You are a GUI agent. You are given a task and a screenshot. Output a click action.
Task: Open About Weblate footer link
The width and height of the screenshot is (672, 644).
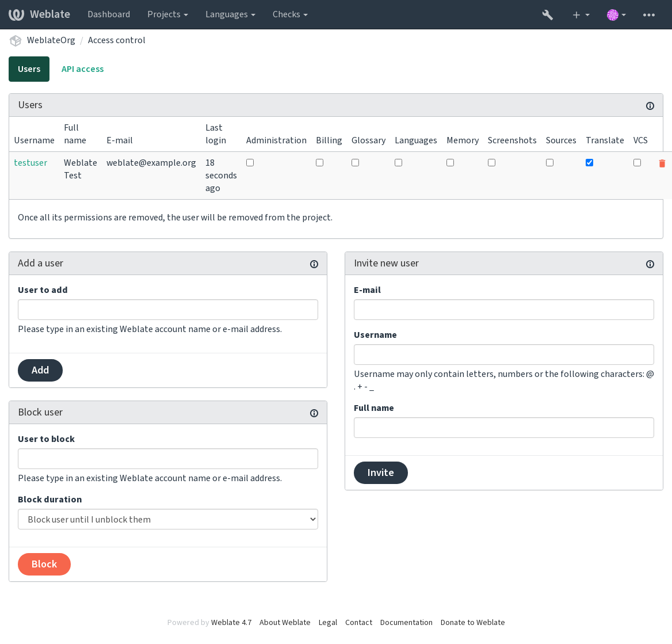coord(285,623)
